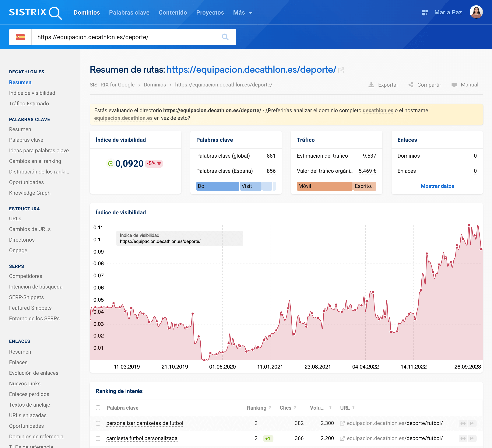Click eye icon for personalizar camisetas row
This screenshot has height=448, width=492.
(x=463, y=423)
